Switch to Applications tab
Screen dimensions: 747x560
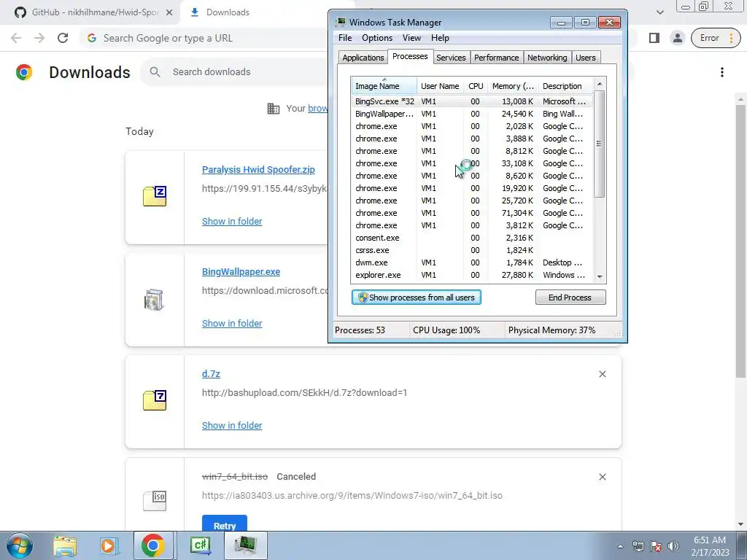[363, 58]
